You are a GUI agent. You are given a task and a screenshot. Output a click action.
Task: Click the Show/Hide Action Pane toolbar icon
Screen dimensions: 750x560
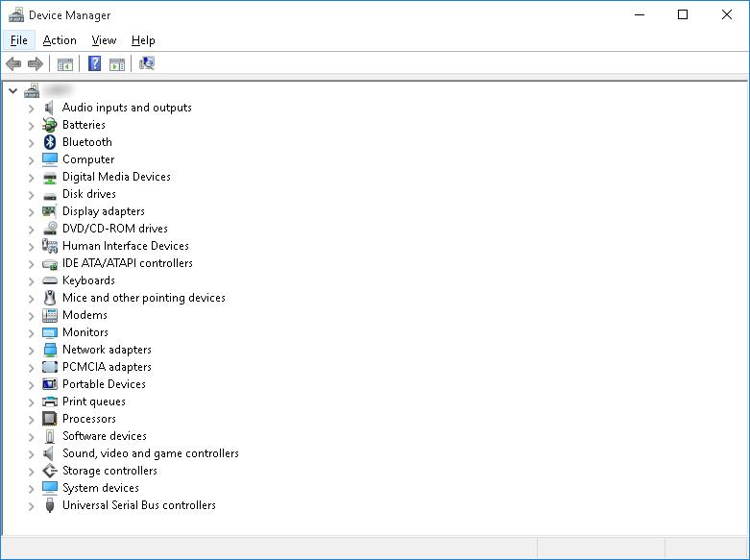pyautogui.click(x=117, y=64)
